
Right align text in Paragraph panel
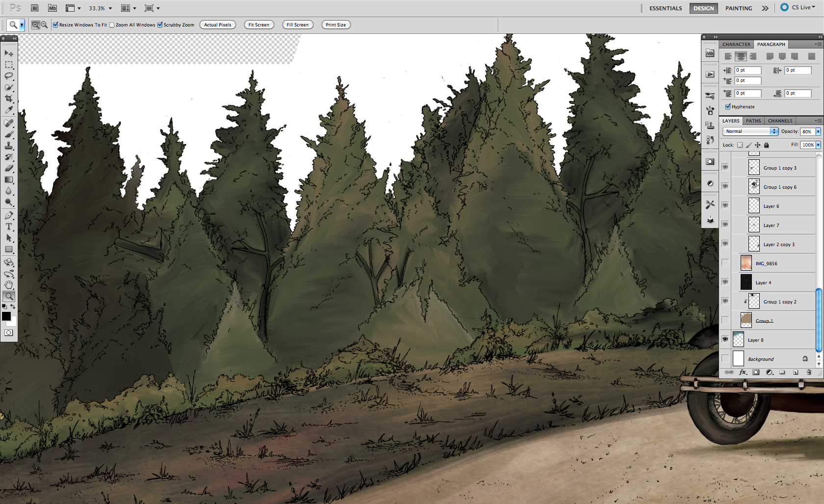tap(753, 56)
